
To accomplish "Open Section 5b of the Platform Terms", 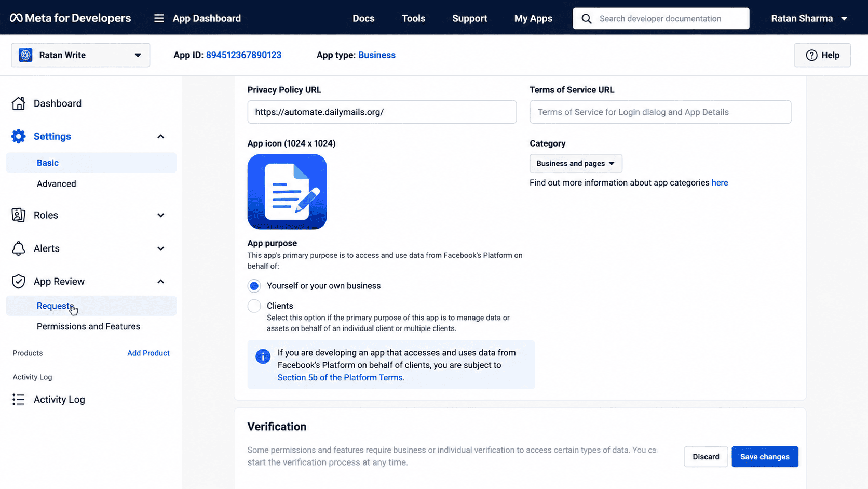I will coord(340,378).
